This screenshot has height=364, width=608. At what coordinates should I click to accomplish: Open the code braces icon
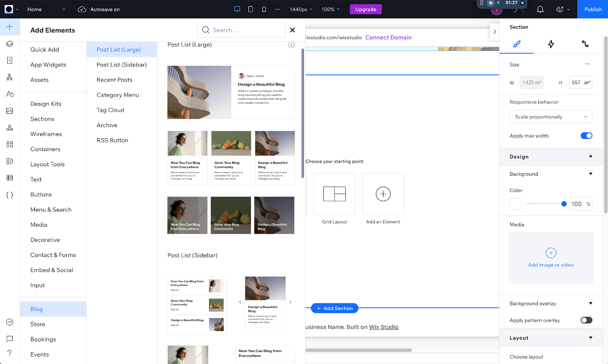pyautogui.click(x=9, y=195)
